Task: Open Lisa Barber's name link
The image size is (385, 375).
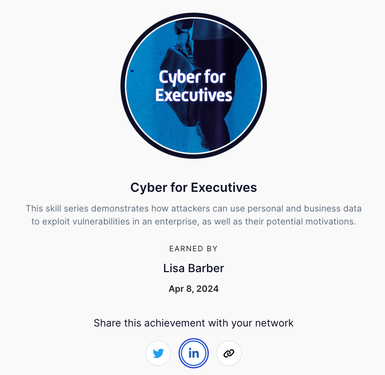Action: tap(194, 268)
